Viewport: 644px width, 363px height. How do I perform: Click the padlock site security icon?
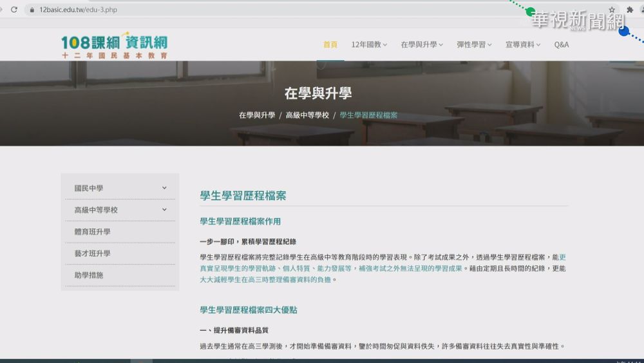pos(32,10)
